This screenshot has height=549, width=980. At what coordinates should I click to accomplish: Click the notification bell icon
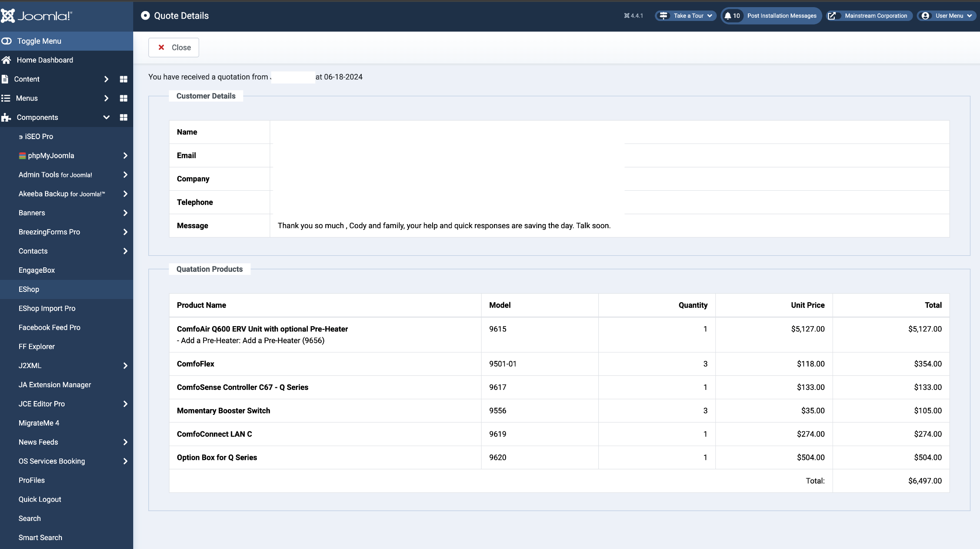[728, 16]
